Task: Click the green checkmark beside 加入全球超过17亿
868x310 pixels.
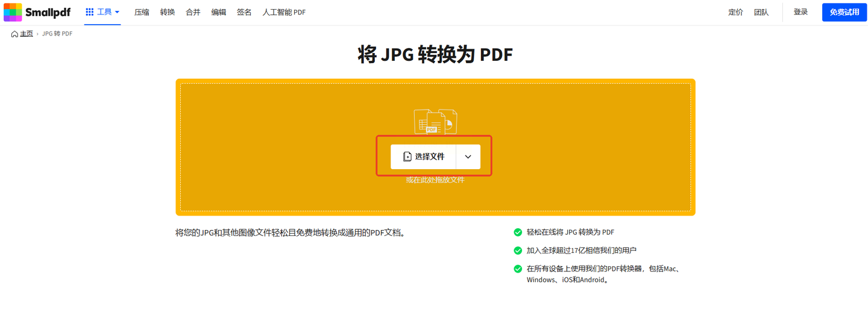Action: click(x=517, y=250)
